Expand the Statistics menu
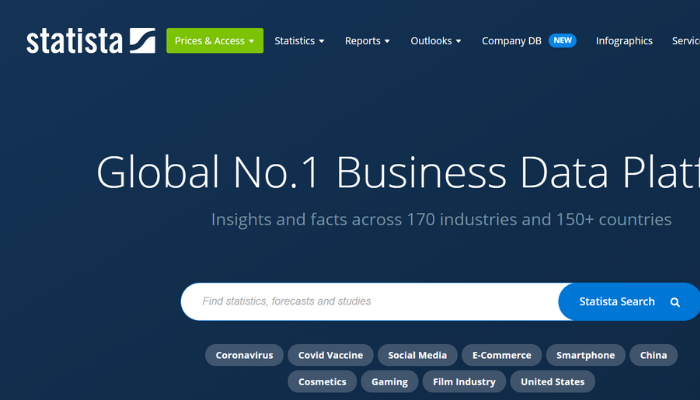Screen dimensions: 700x400 coord(299,41)
